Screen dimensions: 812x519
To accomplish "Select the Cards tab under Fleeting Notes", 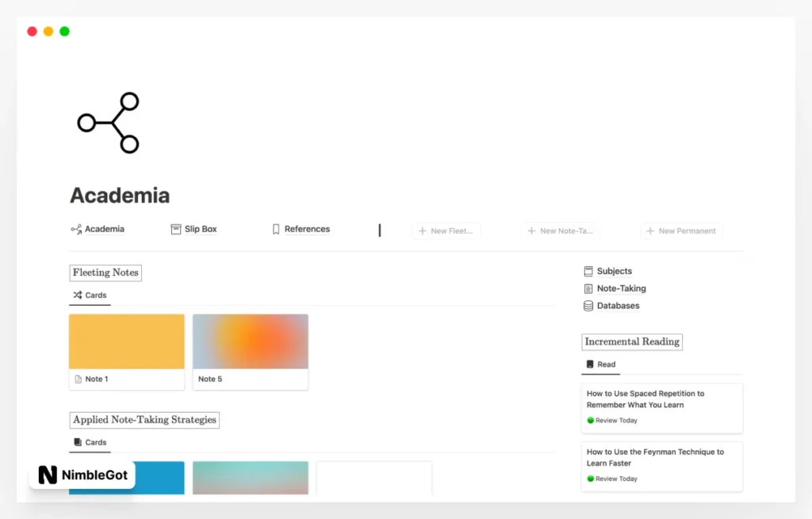I will point(90,296).
